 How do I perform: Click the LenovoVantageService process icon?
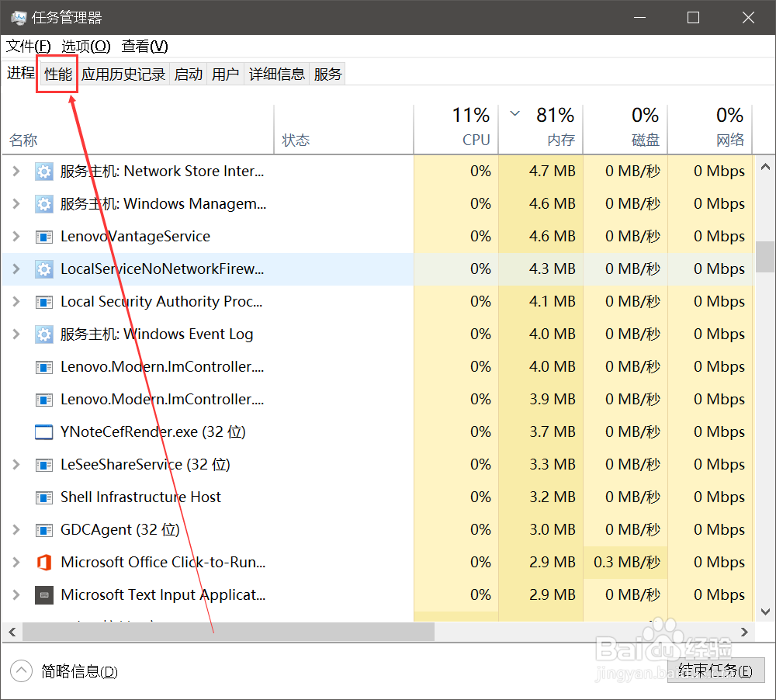(x=44, y=237)
